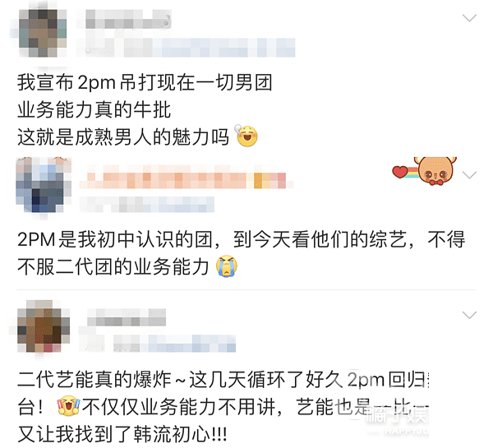The height and width of the screenshot is (448, 493).
Task: Click the bear heart badge icon
Action: (425, 171)
